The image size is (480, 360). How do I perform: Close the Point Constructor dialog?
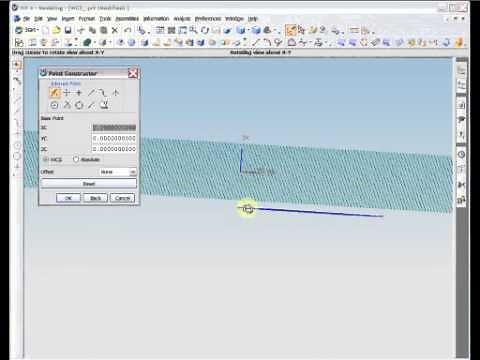pyautogui.click(x=133, y=73)
